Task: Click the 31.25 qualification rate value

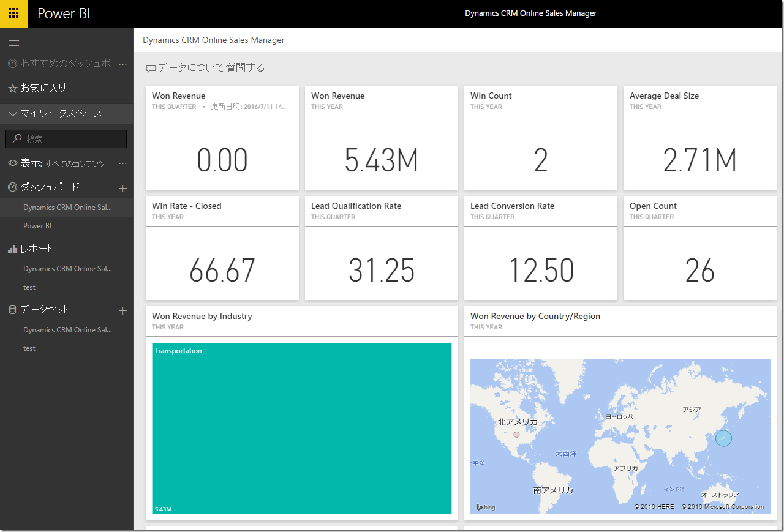Action: (x=382, y=271)
